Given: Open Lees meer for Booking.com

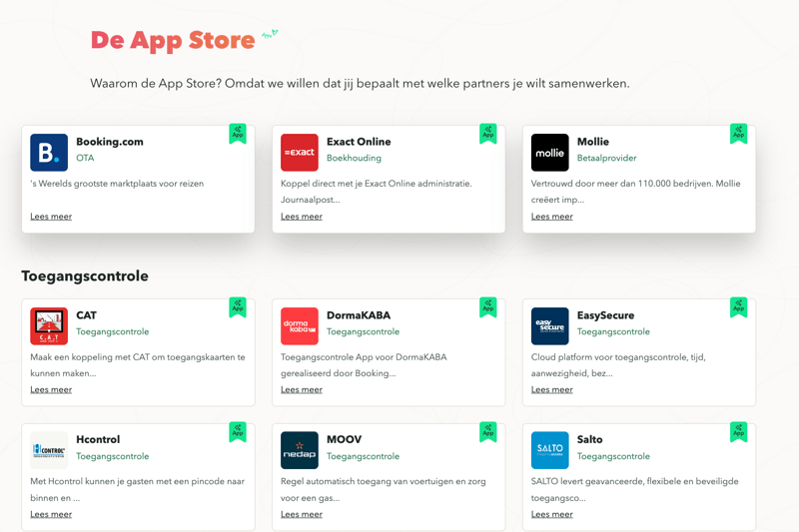Looking at the screenshot, I should 51,217.
